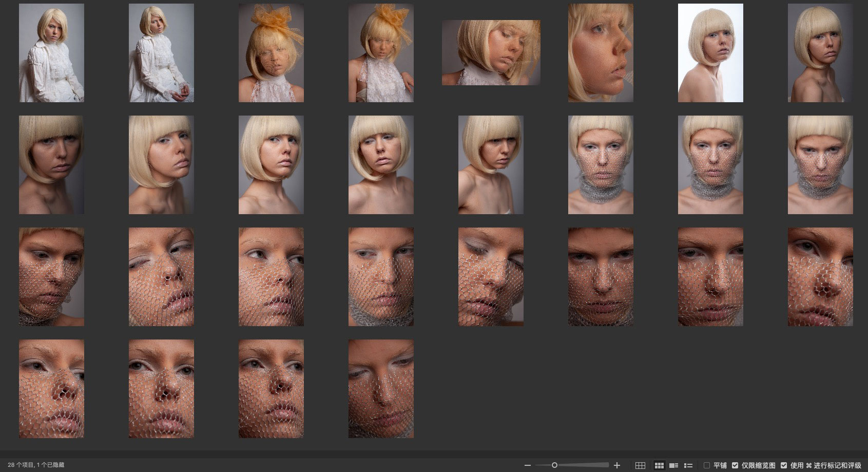This screenshot has width=868, height=472.
Task: Select orange bow portrait with veil over face
Action: tap(271, 52)
